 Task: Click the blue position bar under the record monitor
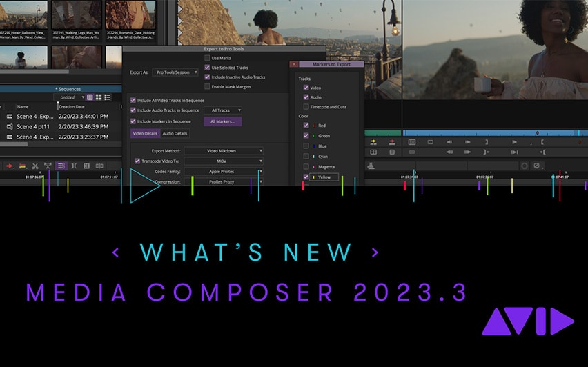[495, 133]
